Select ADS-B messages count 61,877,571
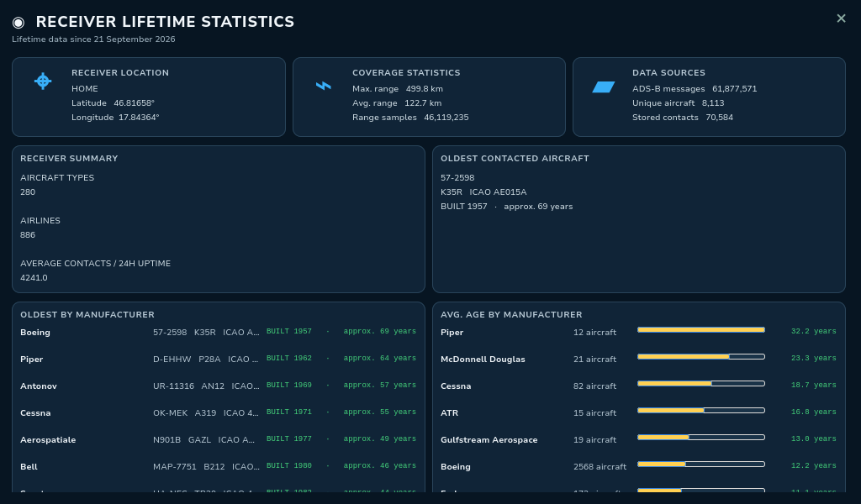 pyautogui.click(x=735, y=89)
